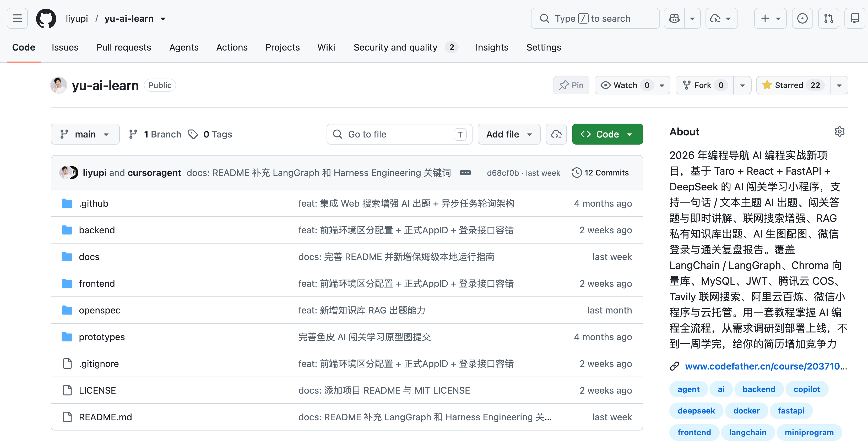Open the green Code clone dropdown

click(607, 134)
